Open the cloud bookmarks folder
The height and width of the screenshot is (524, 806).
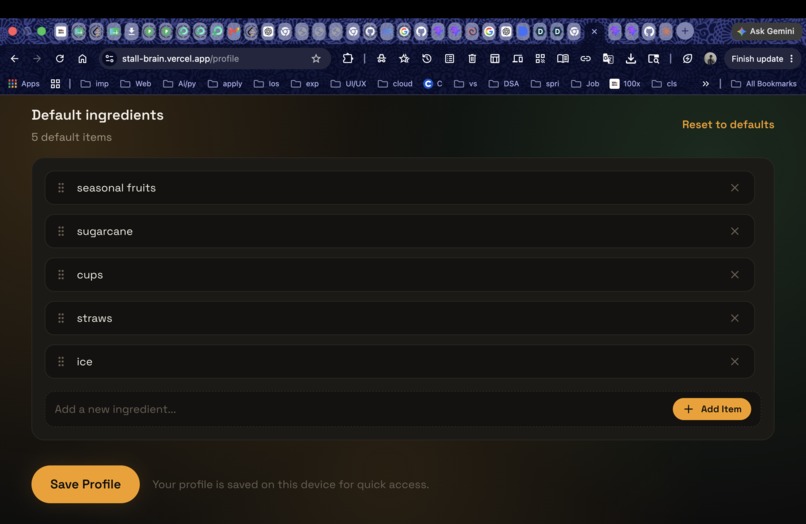click(395, 84)
